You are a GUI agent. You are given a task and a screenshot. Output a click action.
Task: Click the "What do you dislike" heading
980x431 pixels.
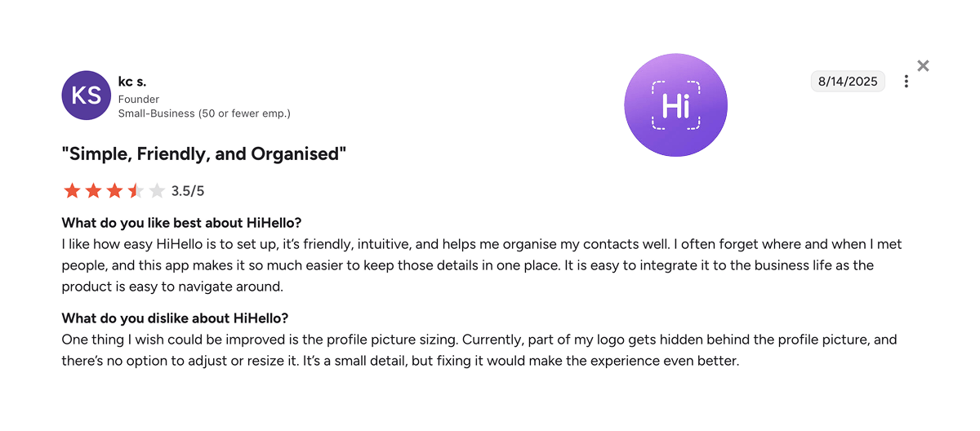point(175,318)
